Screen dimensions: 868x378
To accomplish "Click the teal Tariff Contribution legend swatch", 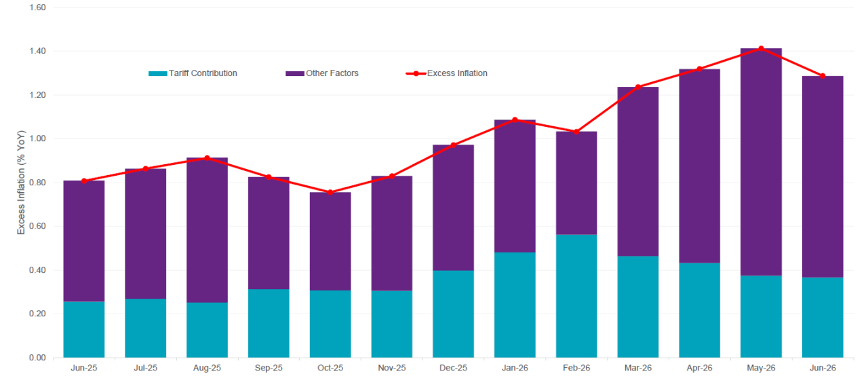I will point(157,73).
